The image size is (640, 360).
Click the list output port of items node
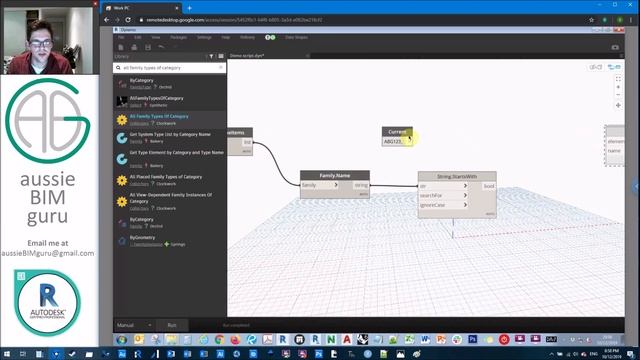pos(247,142)
